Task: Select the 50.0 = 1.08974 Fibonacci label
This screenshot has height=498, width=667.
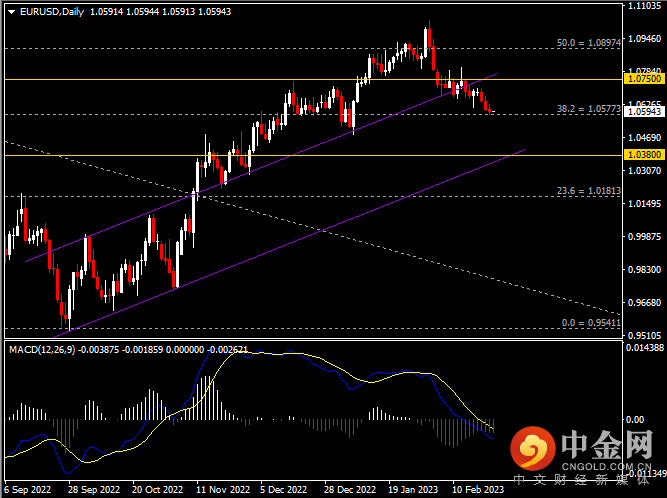Action: 589,44
